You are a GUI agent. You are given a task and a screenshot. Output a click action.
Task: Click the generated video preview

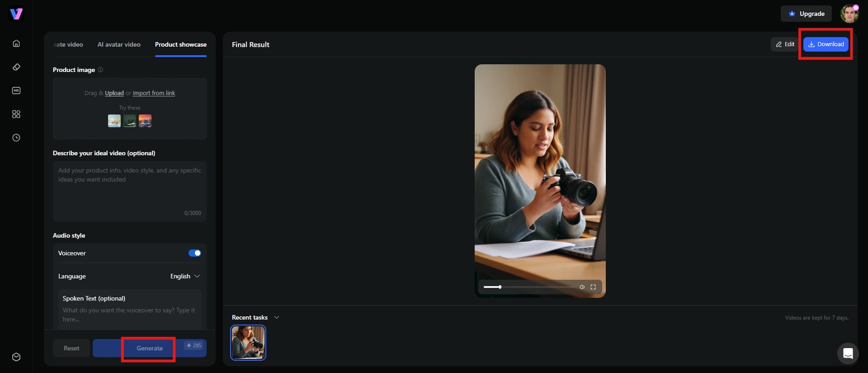[x=540, y=181]
